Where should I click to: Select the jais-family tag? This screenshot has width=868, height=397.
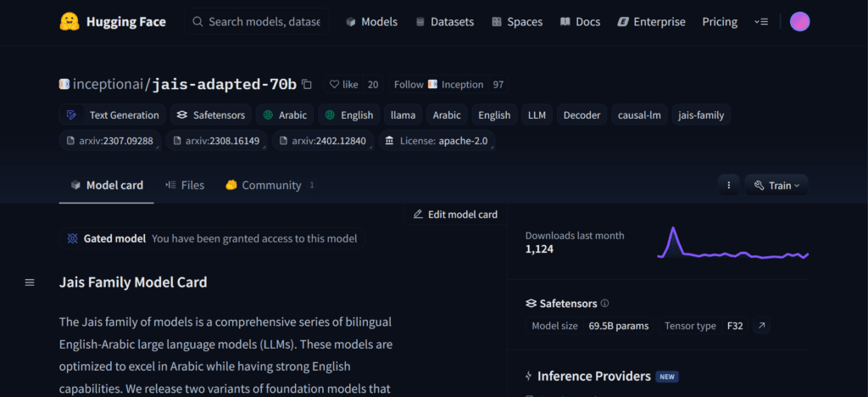(x=701, y=115)
